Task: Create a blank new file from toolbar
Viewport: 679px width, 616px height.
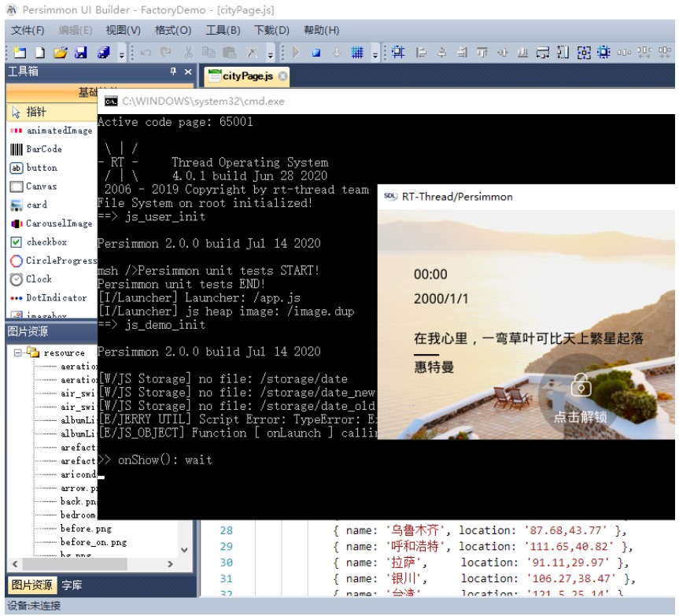Action: point(40,53)
